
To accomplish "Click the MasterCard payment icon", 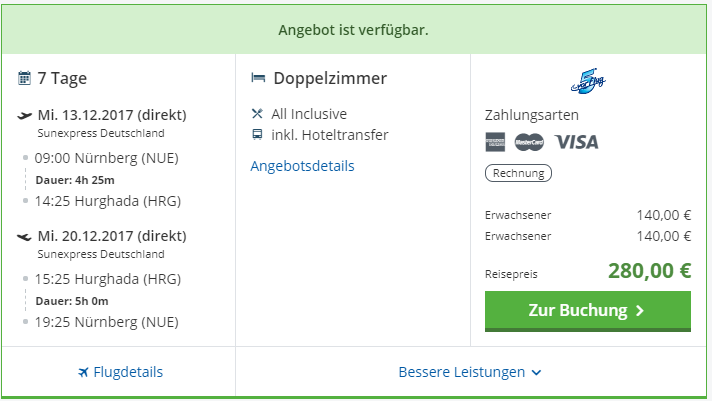I will [x=529, y=142].
